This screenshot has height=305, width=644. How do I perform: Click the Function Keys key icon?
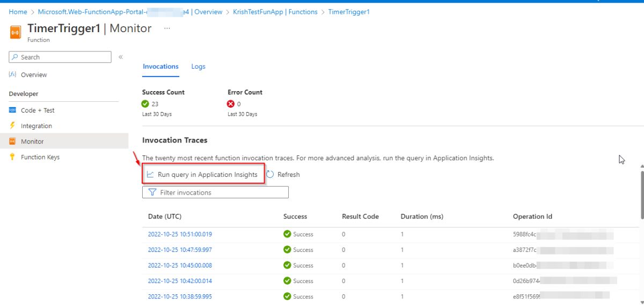[x=13, y=157]
